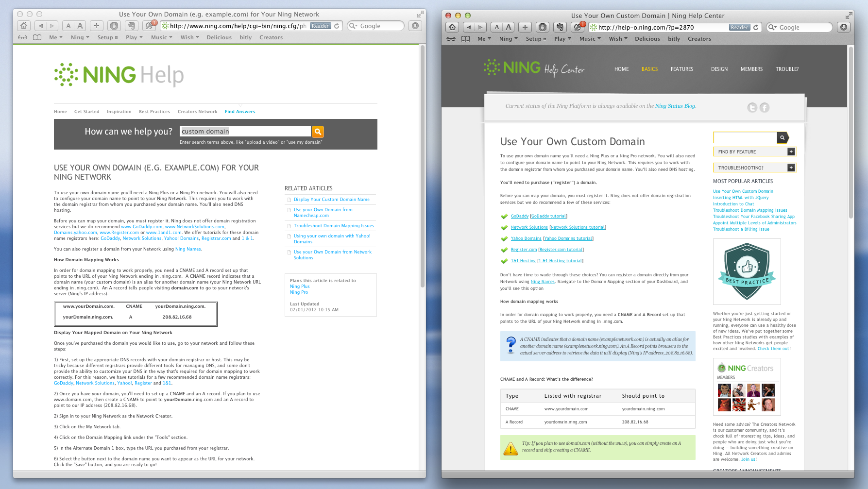Click the orange search button on Ning Help page
Image resolution: width=868 pixels, height=489 pixels.
coord(318,132)
